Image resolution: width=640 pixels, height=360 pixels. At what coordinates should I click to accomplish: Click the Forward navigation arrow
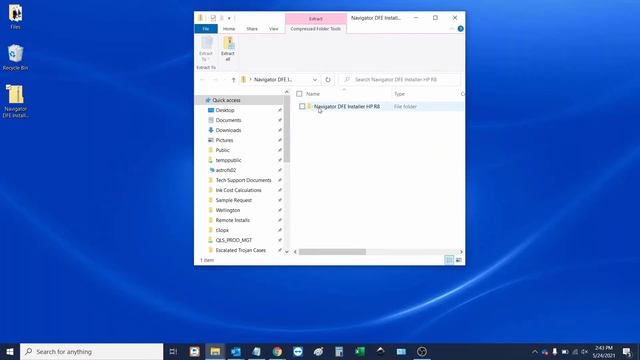[215, 80]
